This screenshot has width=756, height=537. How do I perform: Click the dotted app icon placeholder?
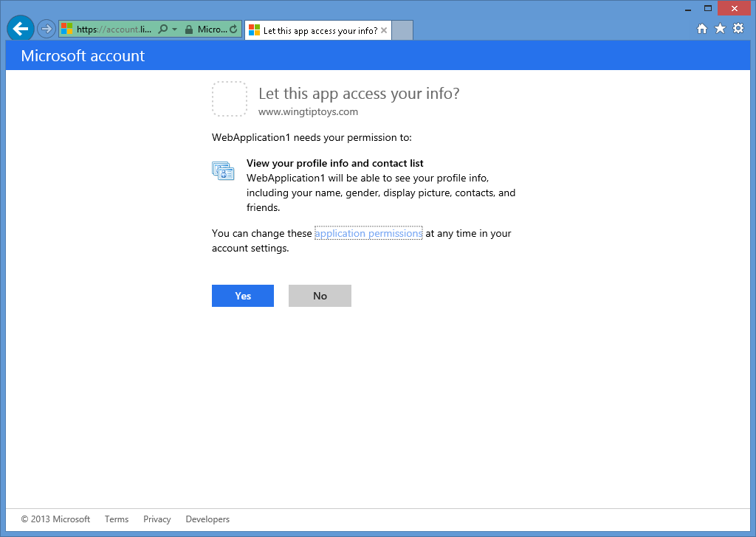tap(230, 98)
